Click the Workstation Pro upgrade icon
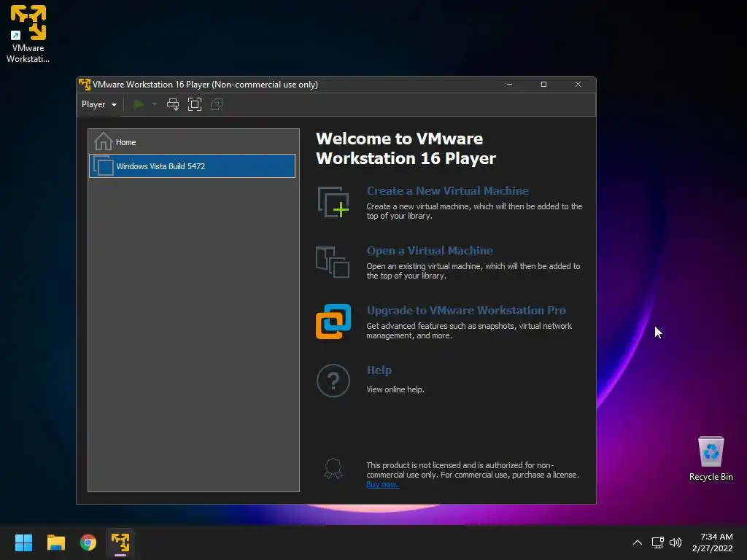Image resolution: width=747 pixels, height=560 pixels. 333,322
